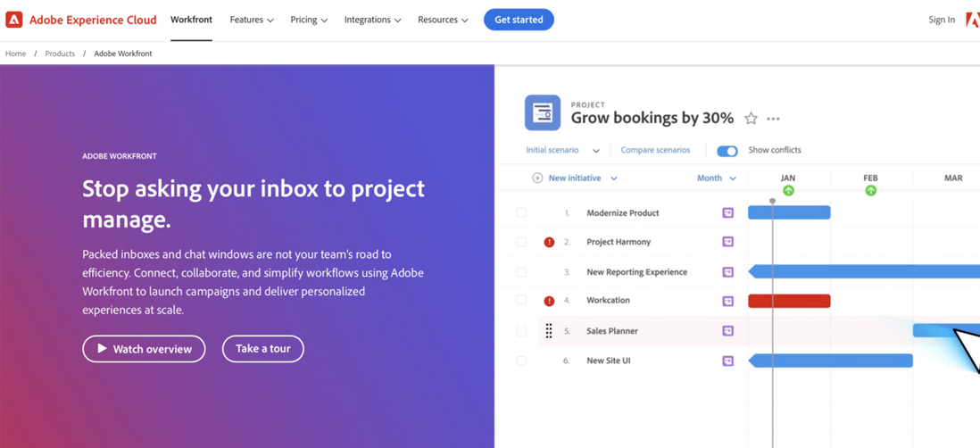This screenshot has width=980, height=448.
Task: Expand the Features menu
Action: [252, 20]
